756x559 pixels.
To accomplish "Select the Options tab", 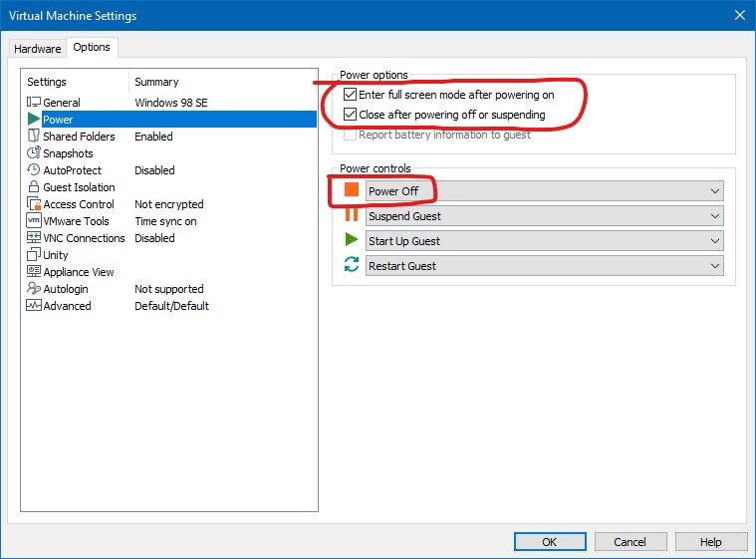I will click(x=92, y=47).
